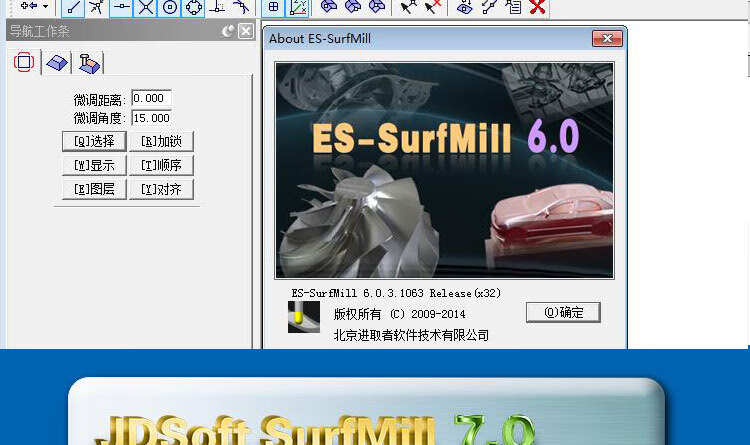The height and width of the screenshot is (445, 750).
Task: Click the [W]显示 button
Action: click(94, 165)
